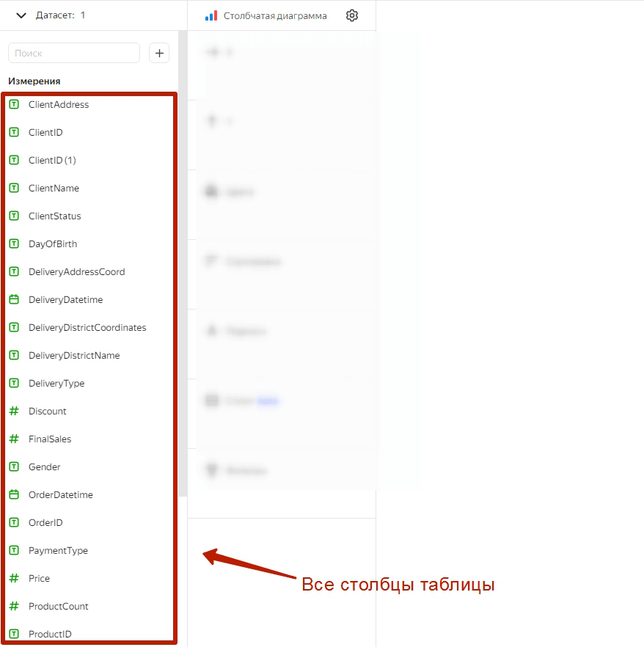Open chart settings gear icon
Viewport: 644px width, 647px height.
click(352, 15)
